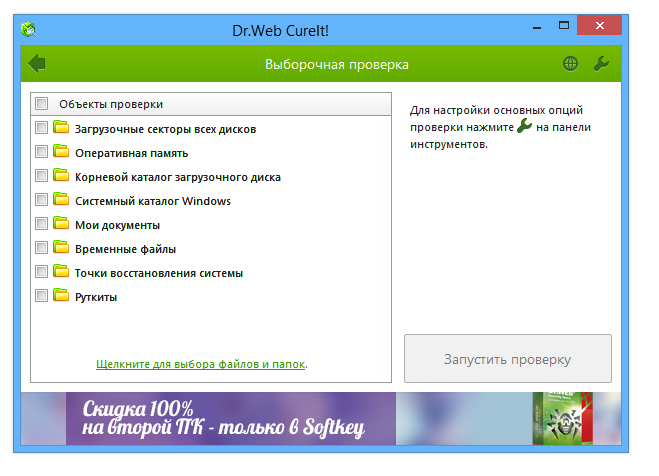Select the Временные файлы label
This screenshot has height=476, width=659.
click(x=125, y=249)
